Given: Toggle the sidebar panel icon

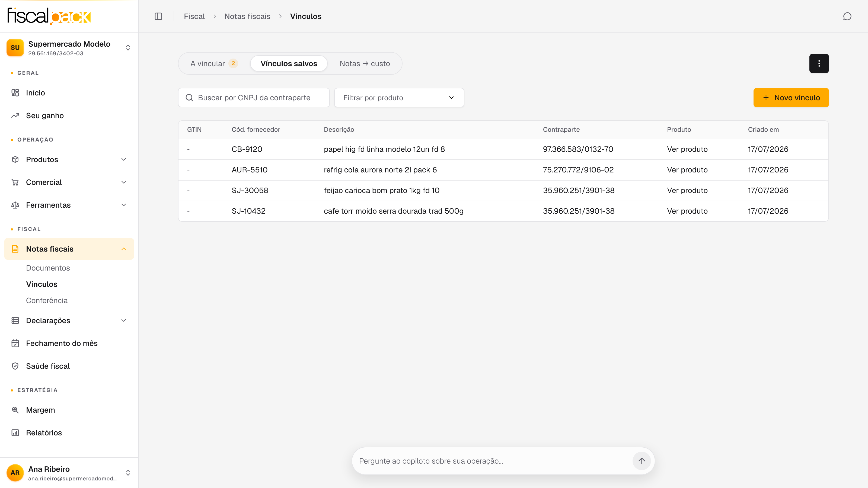Looking at the screenshot, I should coord(158,16).
